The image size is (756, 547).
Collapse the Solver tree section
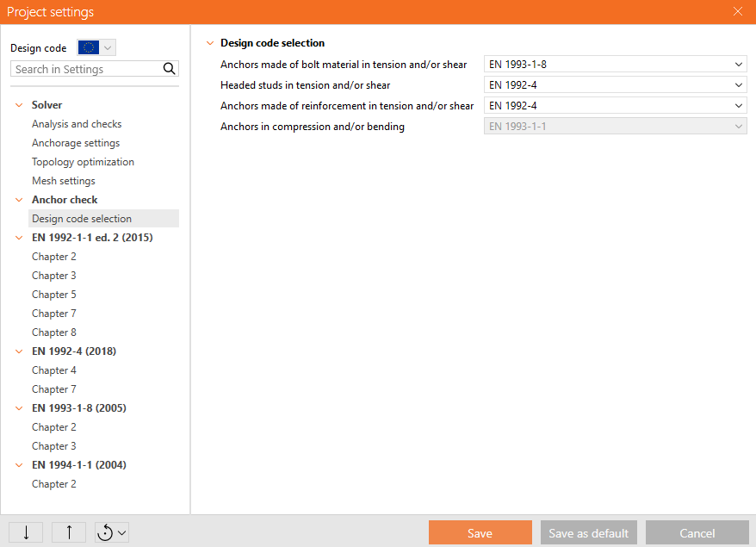pos(19,105)
